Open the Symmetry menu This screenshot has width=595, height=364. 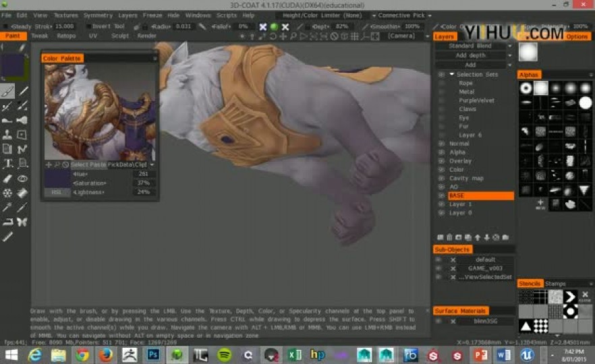(98, 16)
